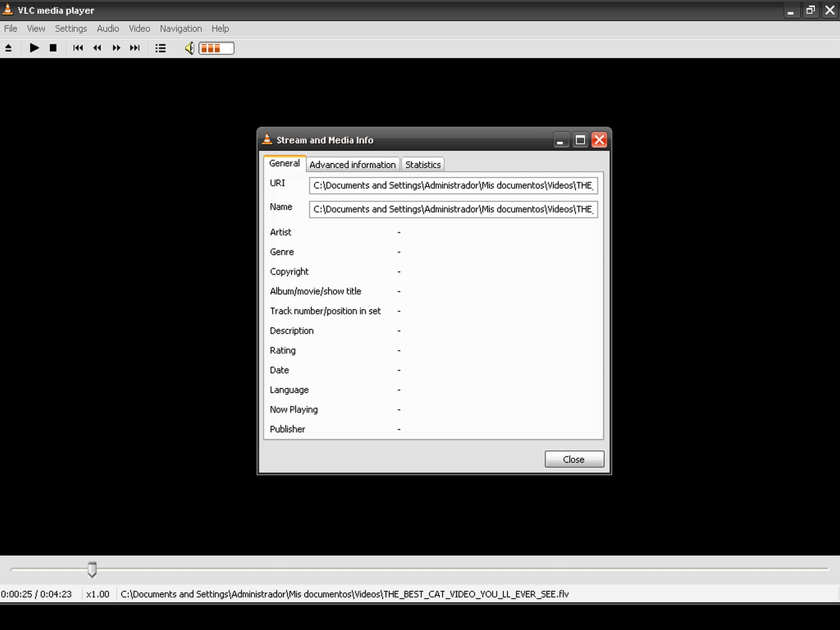The image size is (840, 630).
Task: Click the rewind (slower) icon
Action: tap(97, 48)
